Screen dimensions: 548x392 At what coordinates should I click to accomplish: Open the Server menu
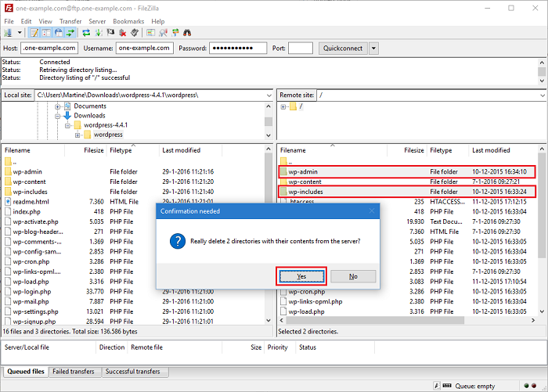[97, 21]
